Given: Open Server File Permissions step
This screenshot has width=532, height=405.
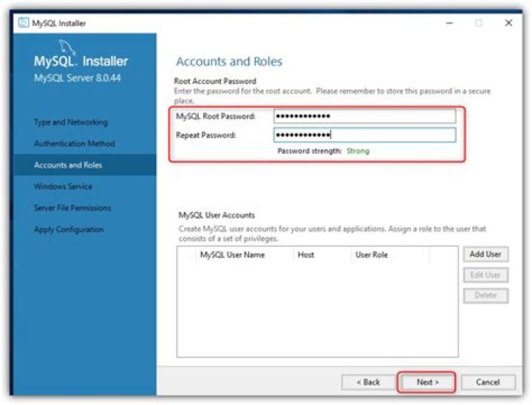Looking at the screenshot, I should (72, 208).
